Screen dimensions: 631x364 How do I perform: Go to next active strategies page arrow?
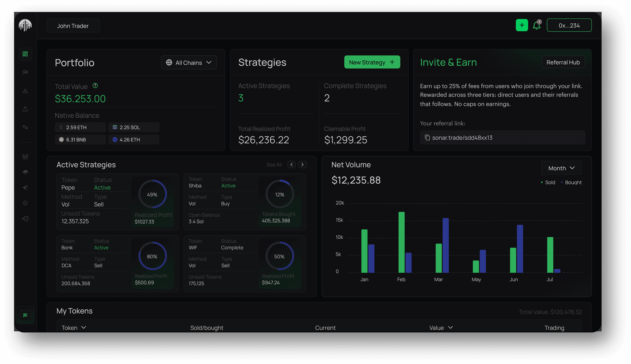click(302, 164)
